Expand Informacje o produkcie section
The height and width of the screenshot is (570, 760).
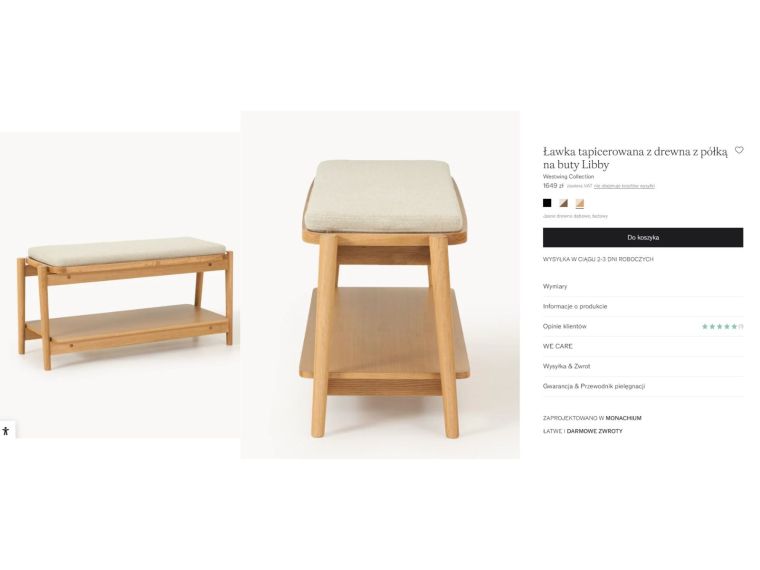tap(643, 306)
